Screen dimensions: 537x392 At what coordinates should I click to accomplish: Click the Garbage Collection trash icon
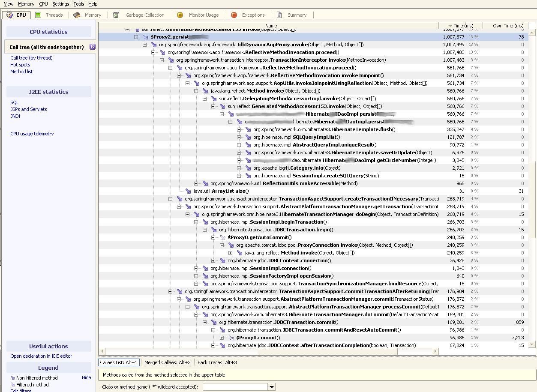(115, 15)
